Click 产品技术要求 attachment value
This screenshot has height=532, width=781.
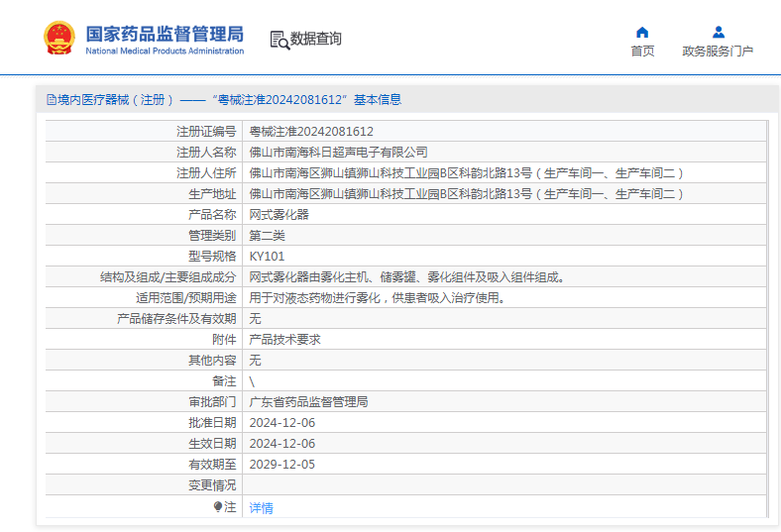pos(284,340)
